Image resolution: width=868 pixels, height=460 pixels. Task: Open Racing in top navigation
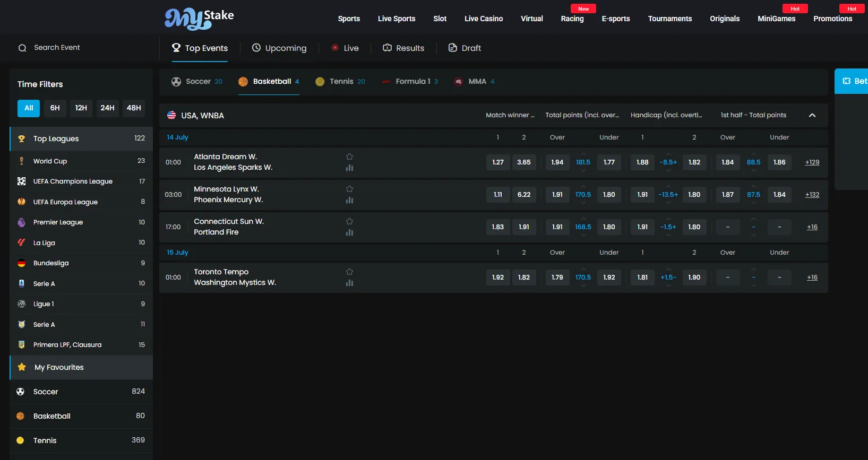pos(572,19)
